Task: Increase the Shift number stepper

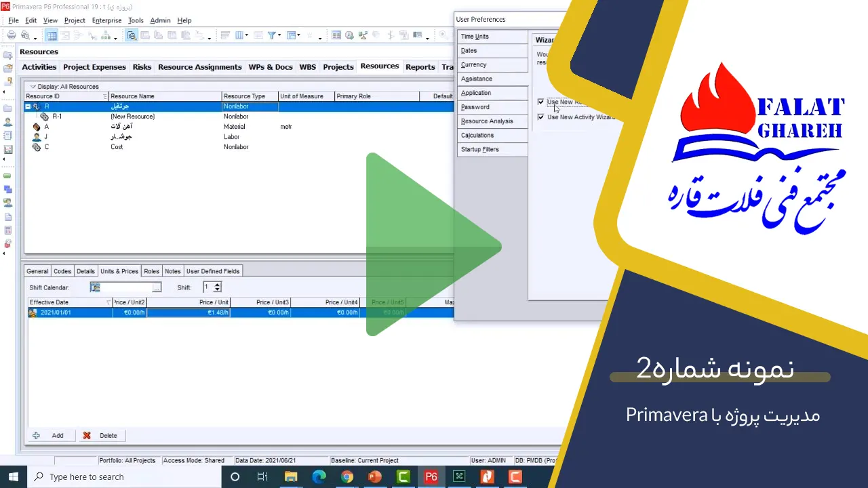Action: [217, 285]
